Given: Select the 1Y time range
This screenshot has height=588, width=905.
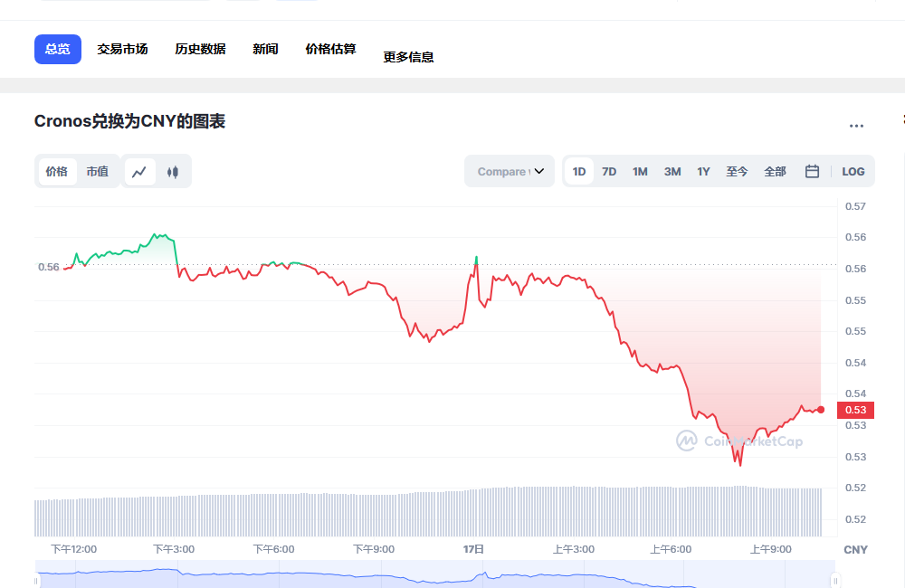Looking at the screenshot, I should pos(703,171).
